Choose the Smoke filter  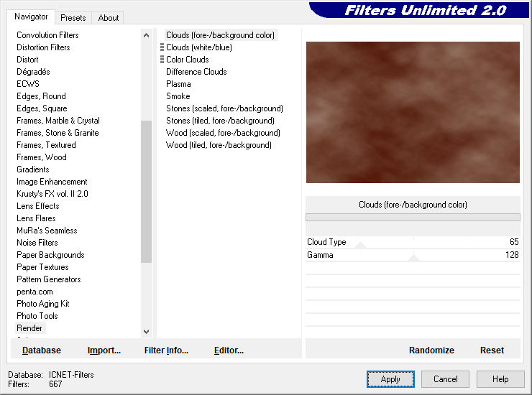(178, 96)
